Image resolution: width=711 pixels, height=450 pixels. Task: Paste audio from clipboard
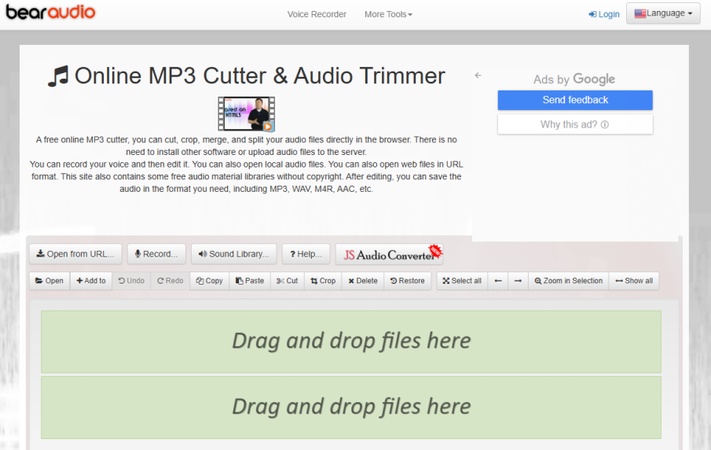250,281
